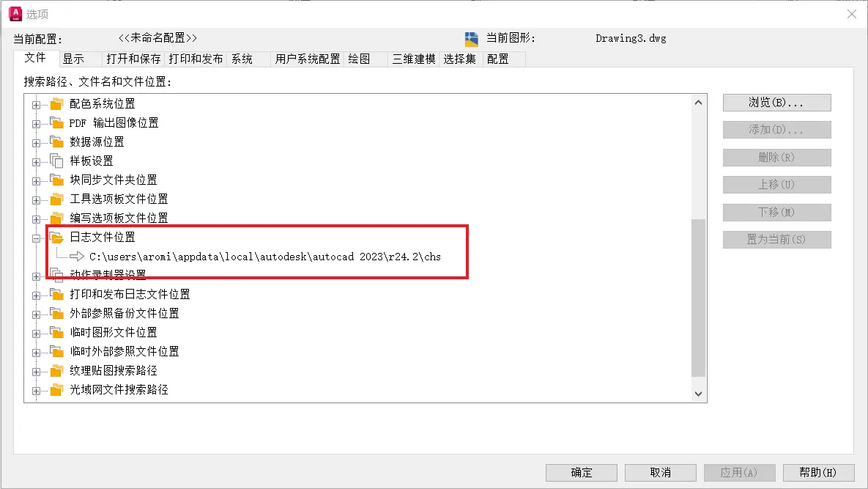This screenshot has height=489, width=868.
Task: Click the 光域网文件搜索路径 folder icon
Action: pos(56,391)
